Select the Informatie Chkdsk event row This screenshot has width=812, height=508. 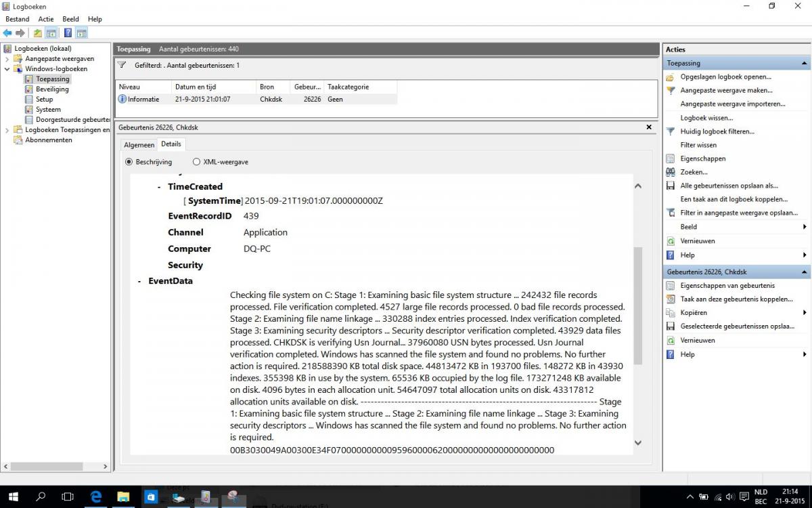click(256, 99)
